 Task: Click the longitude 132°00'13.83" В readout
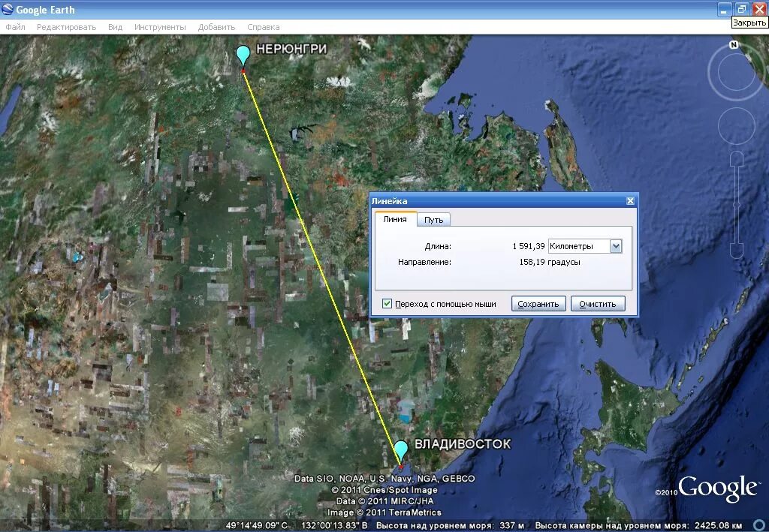(x=334, y=526)
